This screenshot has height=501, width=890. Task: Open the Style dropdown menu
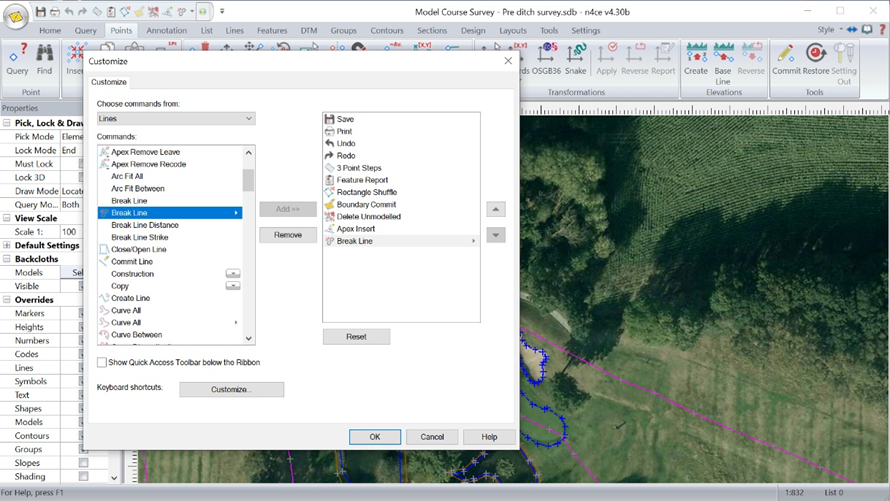829,30
